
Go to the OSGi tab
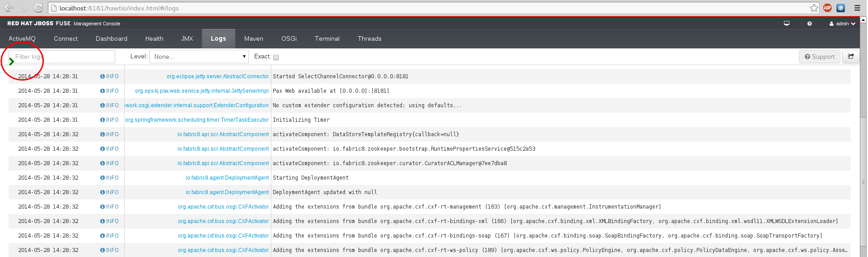(x=289, y=39)
